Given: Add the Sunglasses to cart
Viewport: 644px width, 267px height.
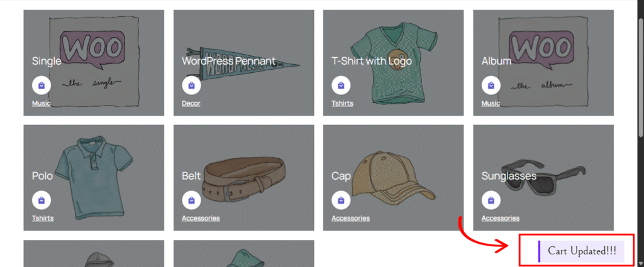Looking at the screenshot, I should [491, 200].
